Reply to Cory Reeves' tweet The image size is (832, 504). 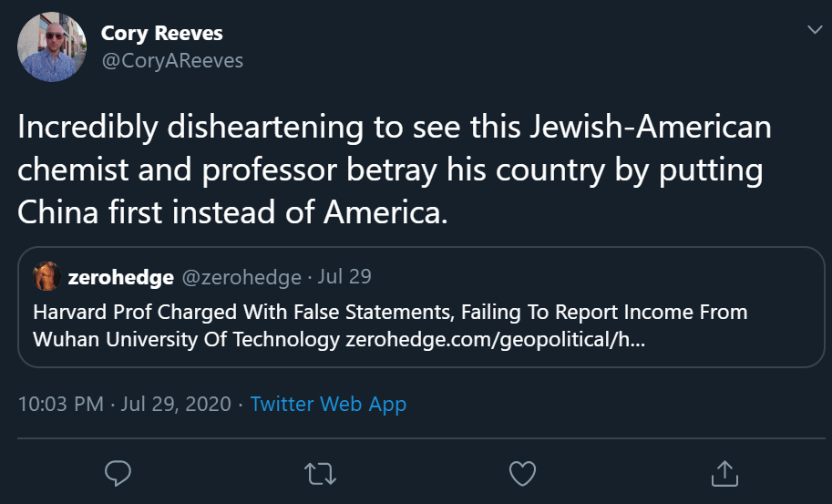[x=119, y=472]
